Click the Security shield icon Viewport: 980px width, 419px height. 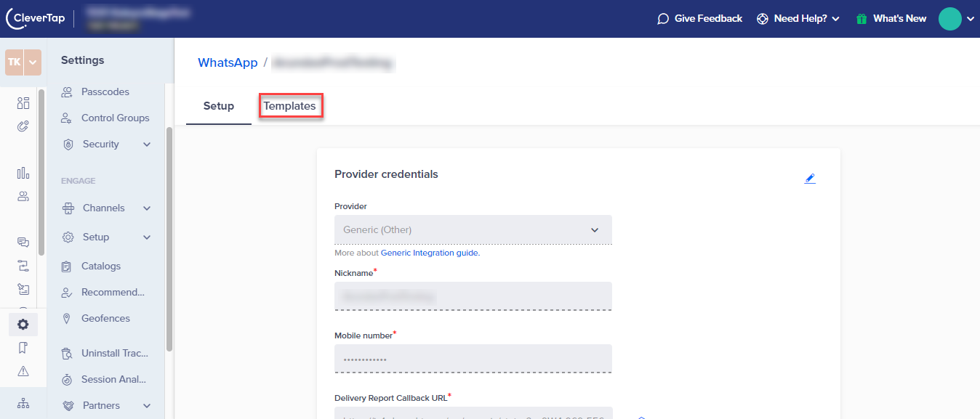(68, 145)
